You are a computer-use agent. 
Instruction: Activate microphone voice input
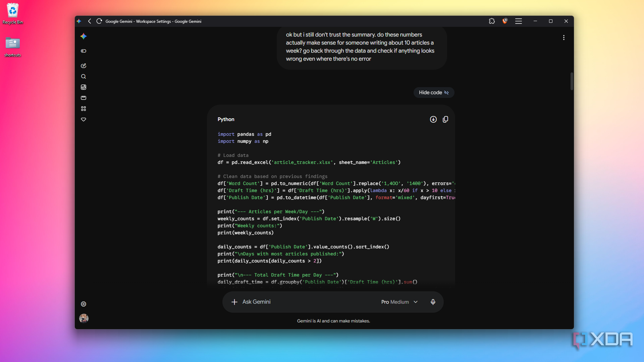click(x=433, y=302)
